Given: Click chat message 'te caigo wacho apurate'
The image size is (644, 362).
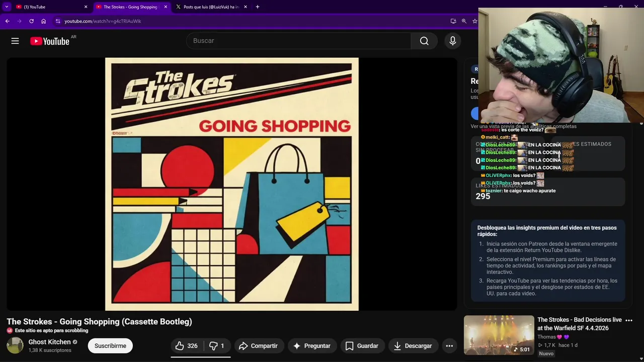Looking at the screenshot, I should click(x=529, y=191).
